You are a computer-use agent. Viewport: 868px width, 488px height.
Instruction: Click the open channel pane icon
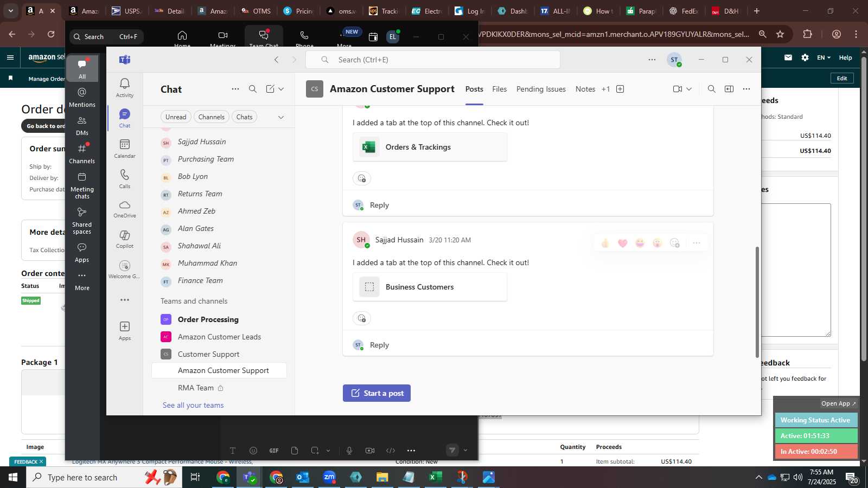pos(729,89)
